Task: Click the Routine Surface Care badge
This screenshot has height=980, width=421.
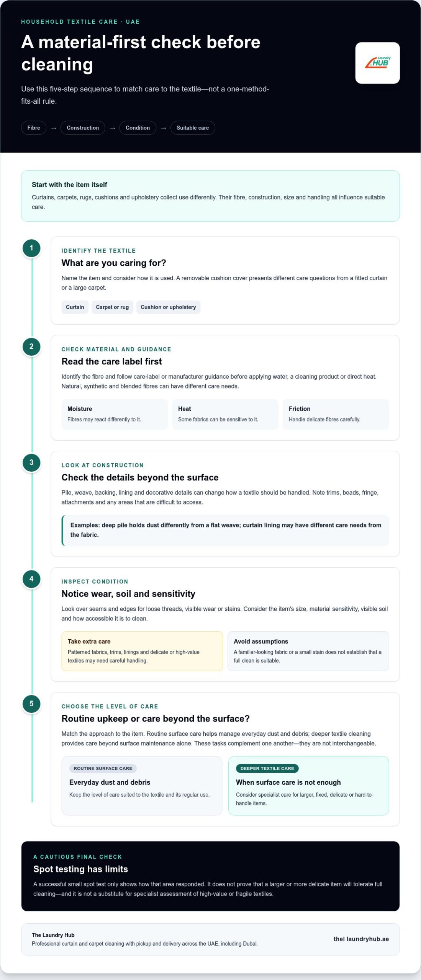Action: click(103, 768)
